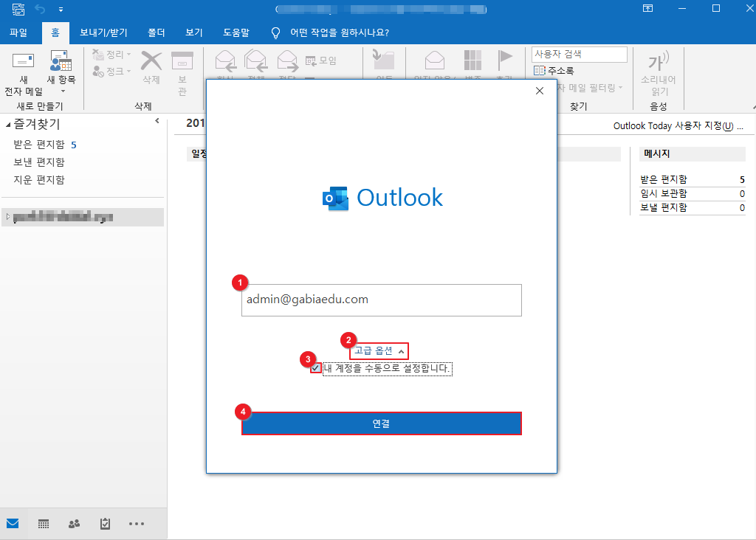Open the Address Book (주소록)

coord(554,71)
